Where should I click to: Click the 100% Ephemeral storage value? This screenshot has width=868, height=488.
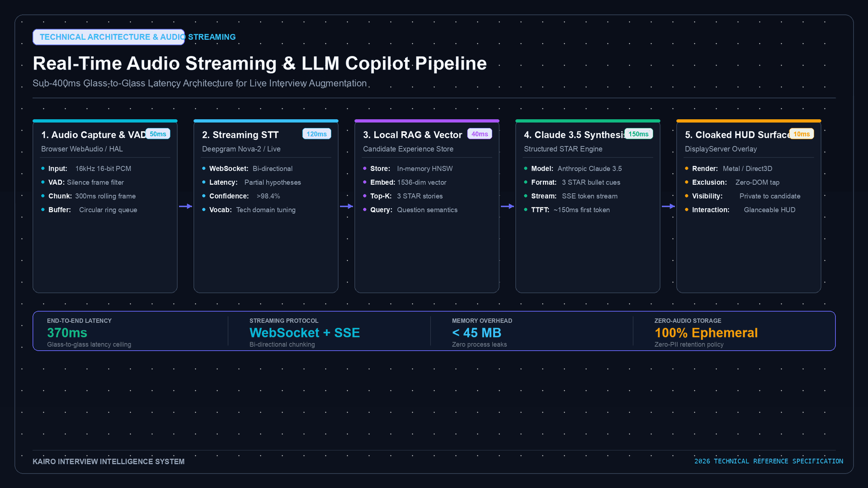706,333
